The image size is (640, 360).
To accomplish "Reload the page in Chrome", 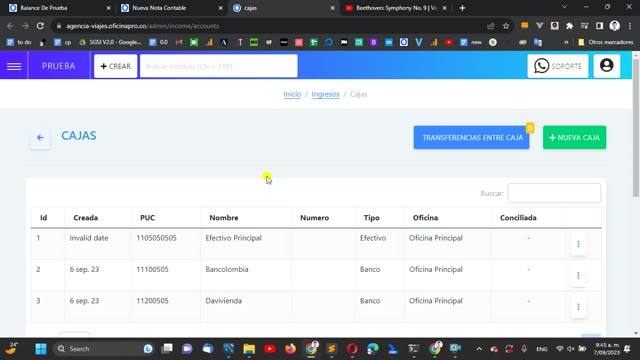I will pos(40,26).
